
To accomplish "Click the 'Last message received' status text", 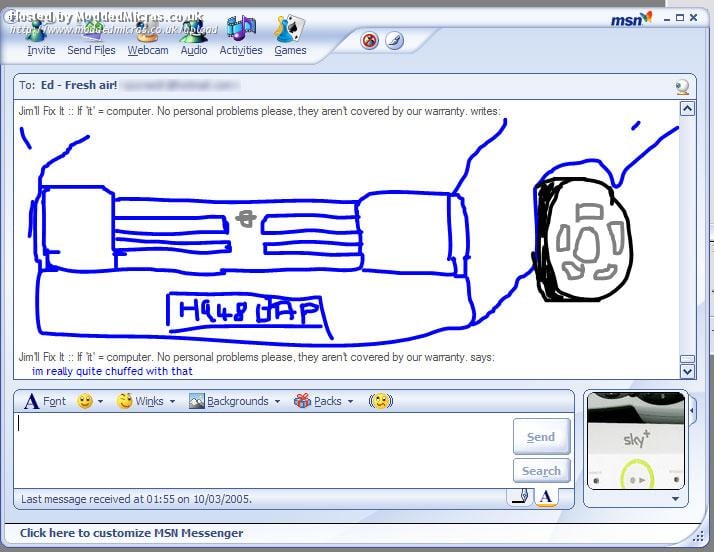I will click(x=136, y=499).
